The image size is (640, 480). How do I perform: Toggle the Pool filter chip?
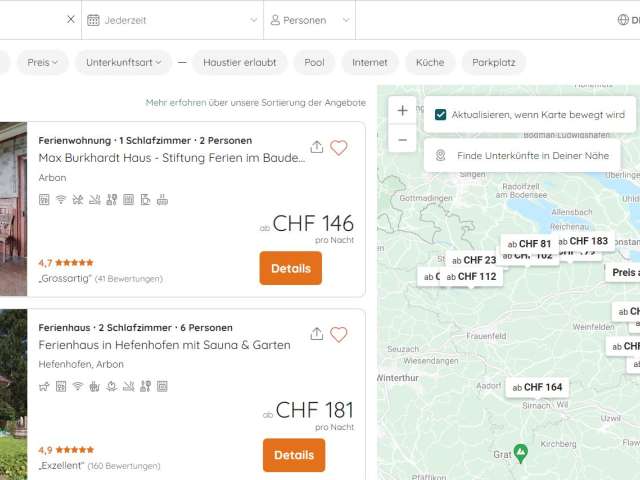coord(315,62)
